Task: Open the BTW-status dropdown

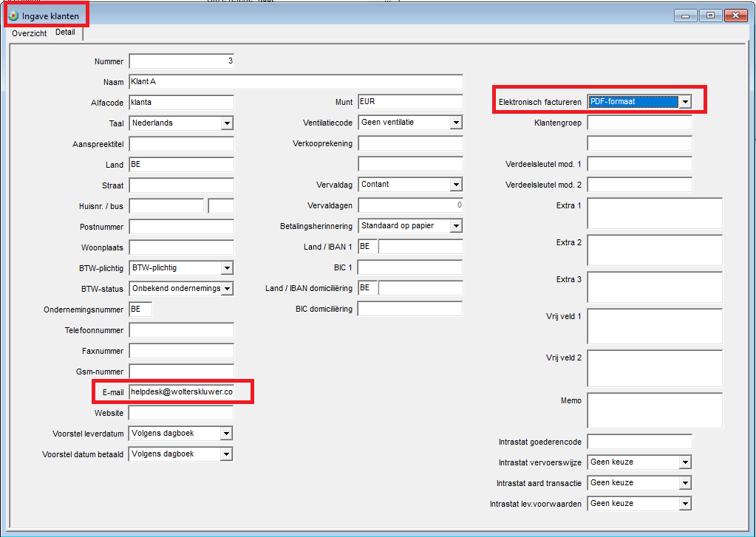Action: click(x=227, y=289)
